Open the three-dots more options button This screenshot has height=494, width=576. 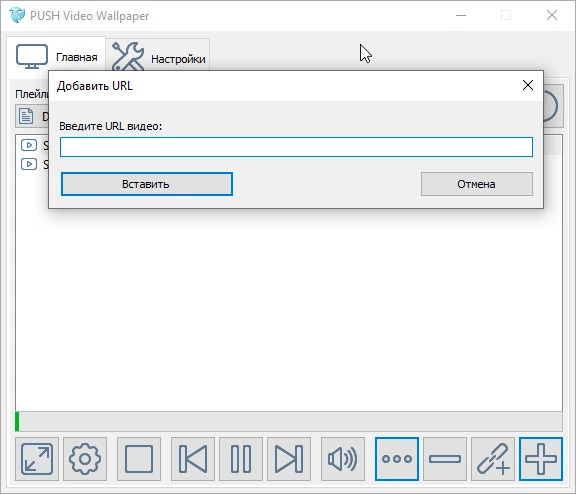(397, 459)
